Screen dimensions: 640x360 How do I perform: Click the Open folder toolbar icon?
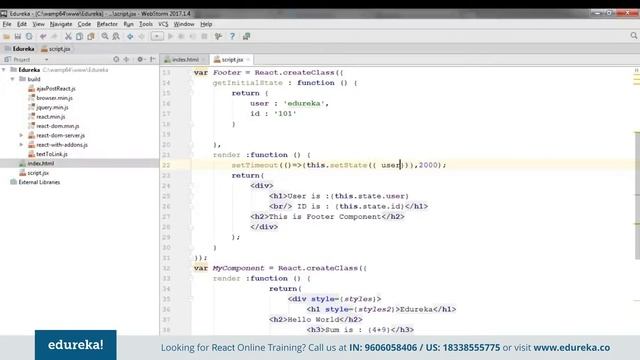[7, 37]
